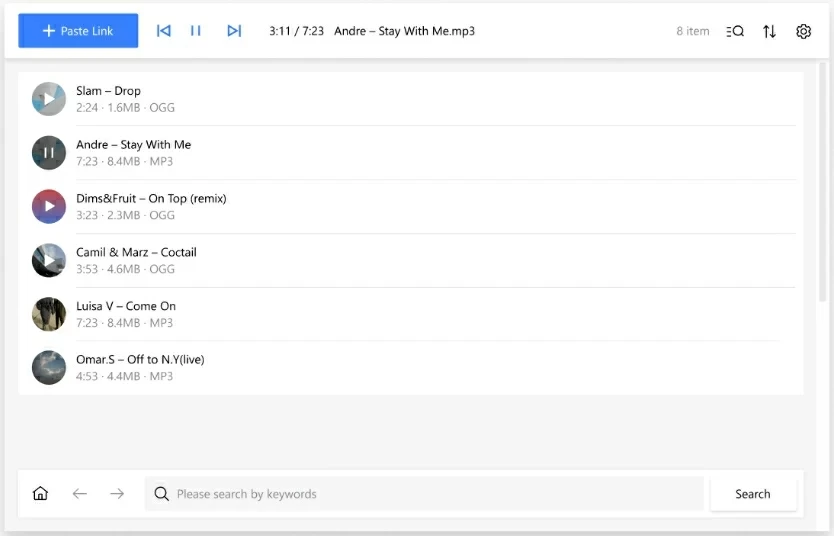Navigate forward with the right arrow
This screenshot has height=536, width=834.
point(117,494)
